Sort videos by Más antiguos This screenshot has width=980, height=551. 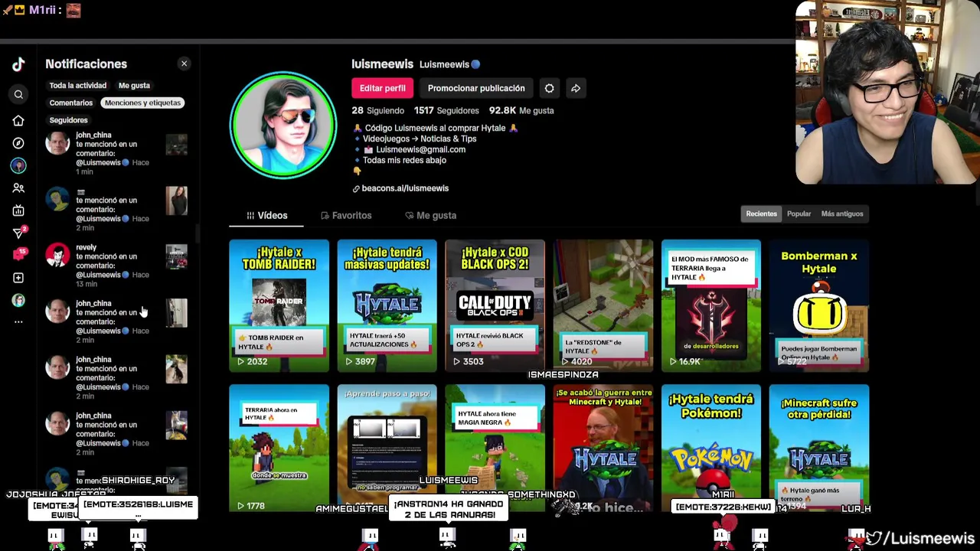(841, 214)
